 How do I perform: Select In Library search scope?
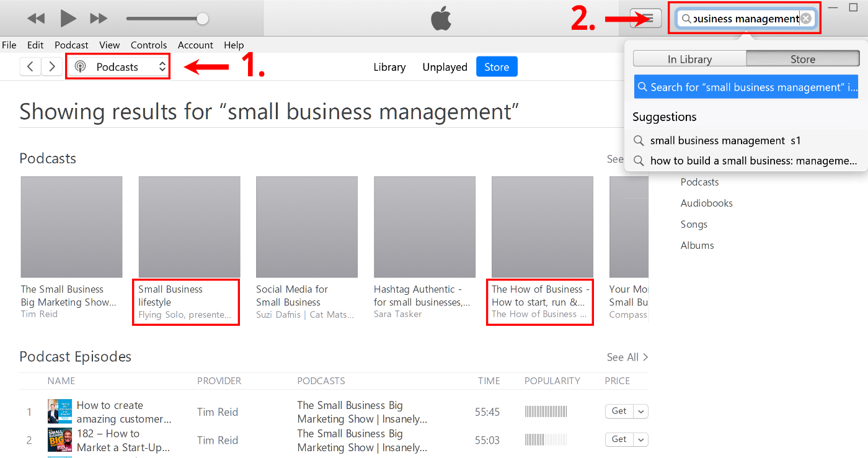coord(689,59)
